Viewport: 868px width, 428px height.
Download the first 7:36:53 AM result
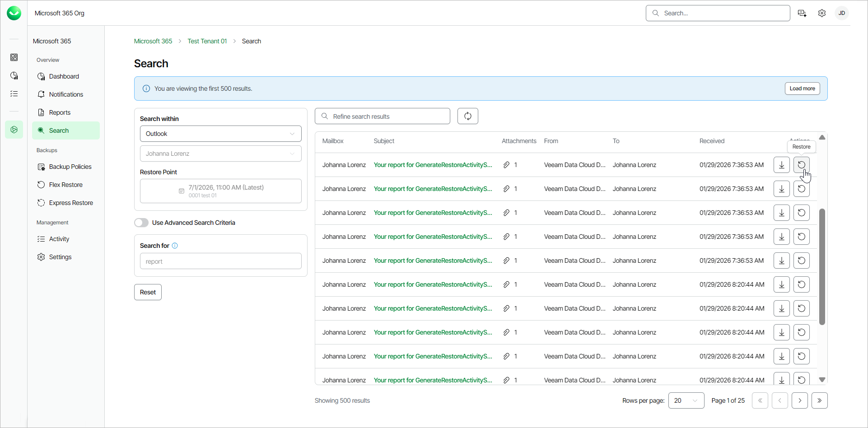click(782, 165)
